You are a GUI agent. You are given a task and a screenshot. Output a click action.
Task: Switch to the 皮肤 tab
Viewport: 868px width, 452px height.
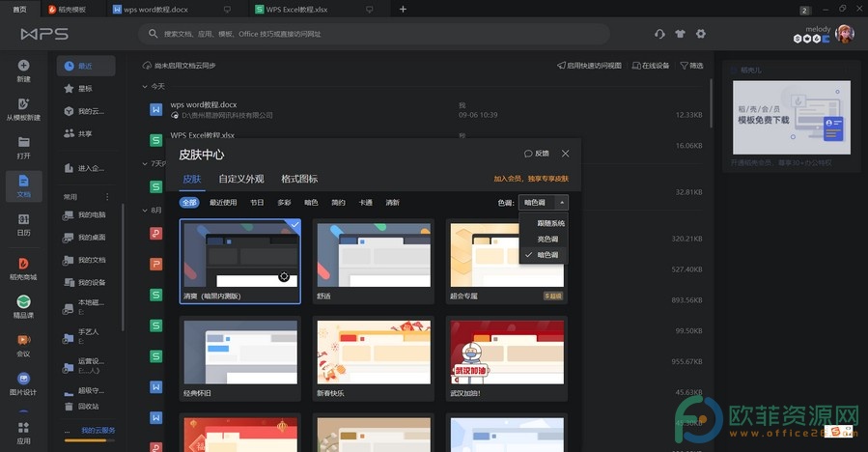192,179
